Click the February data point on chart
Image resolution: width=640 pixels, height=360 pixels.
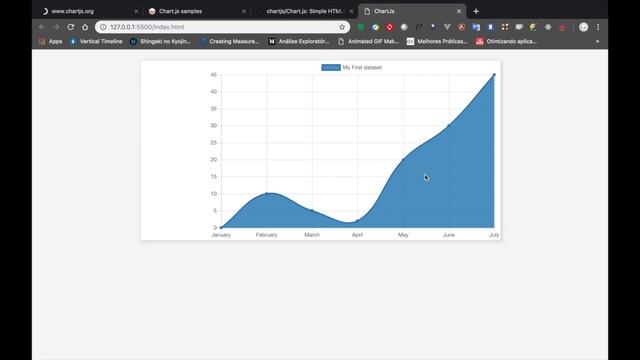click(267, 193)
